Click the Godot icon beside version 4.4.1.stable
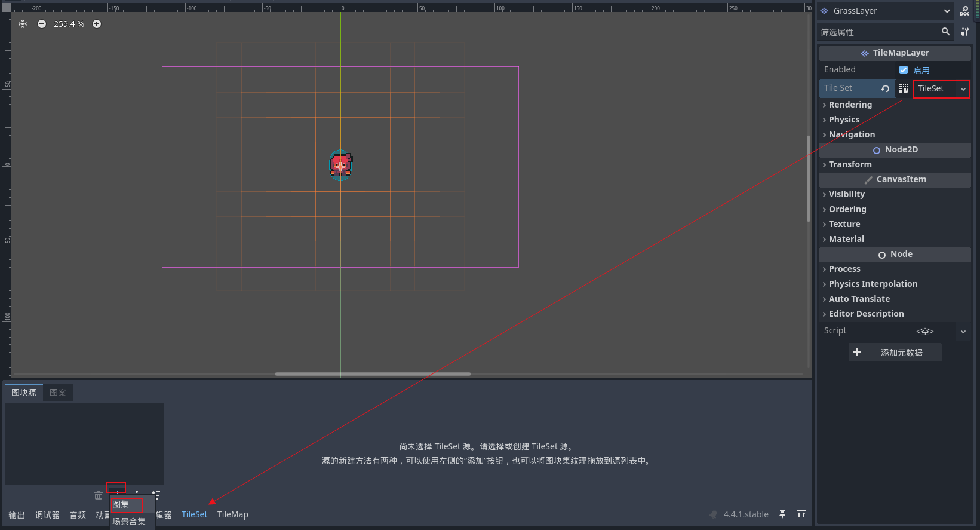This screenshot has height=530, width=980. pyautogui.click(x=713, y=514)
